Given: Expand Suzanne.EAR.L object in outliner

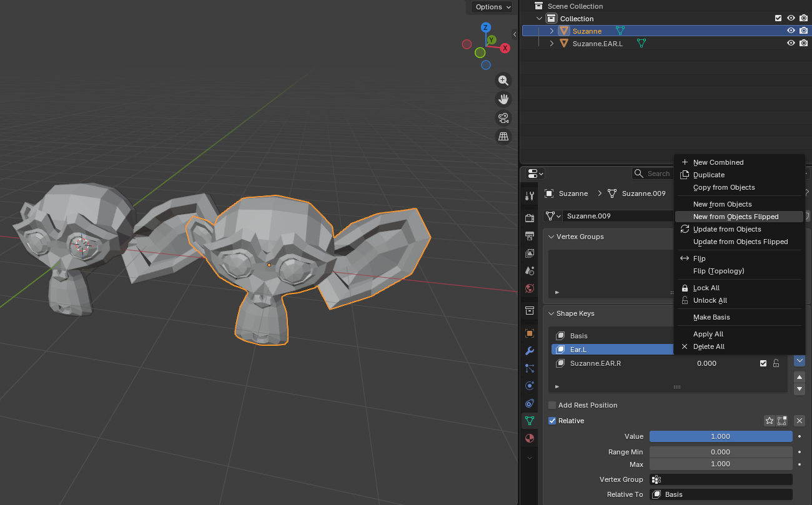Looking at the screenshot, I should [552, 43].
